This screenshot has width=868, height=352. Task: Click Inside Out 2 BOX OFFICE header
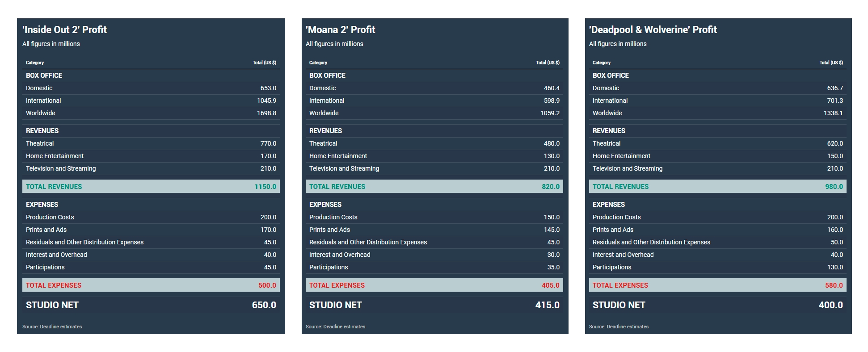(x=44, y=75)
